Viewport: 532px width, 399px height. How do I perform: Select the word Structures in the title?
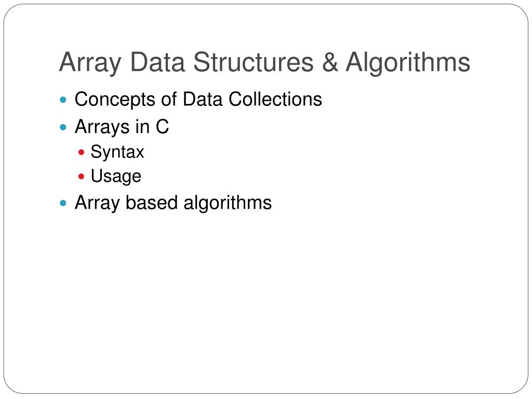pos(254,62)
